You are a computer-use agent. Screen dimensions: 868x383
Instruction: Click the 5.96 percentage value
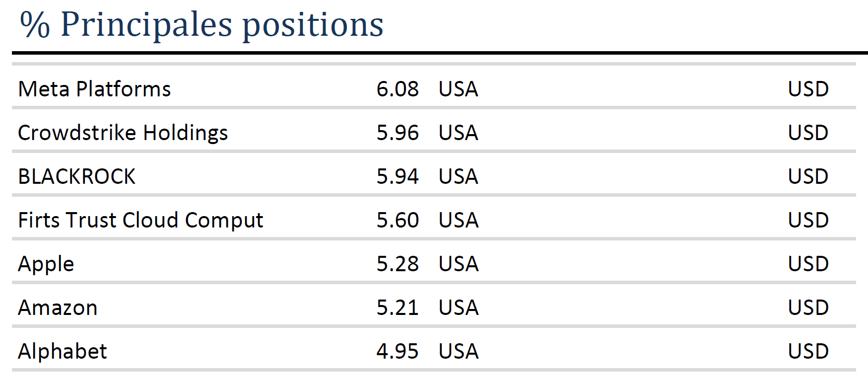tap(398, 133)
